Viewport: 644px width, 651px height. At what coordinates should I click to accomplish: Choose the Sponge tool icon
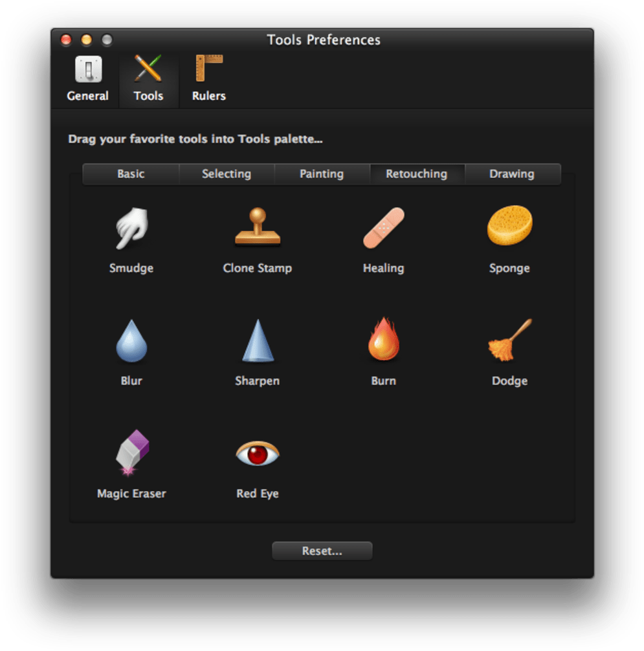[509, 225]
